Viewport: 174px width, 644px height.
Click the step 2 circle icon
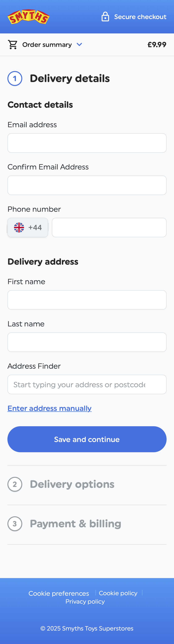15,484
